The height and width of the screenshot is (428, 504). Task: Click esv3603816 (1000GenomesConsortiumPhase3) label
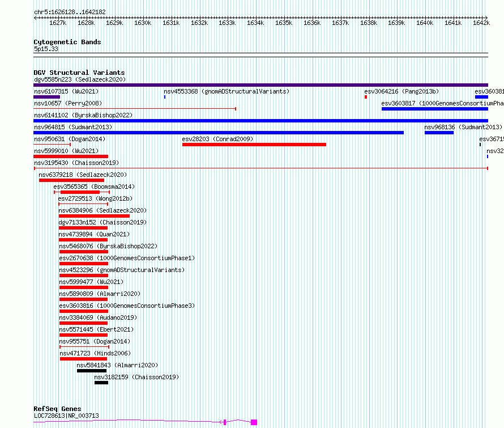click(x=127, y=306)
